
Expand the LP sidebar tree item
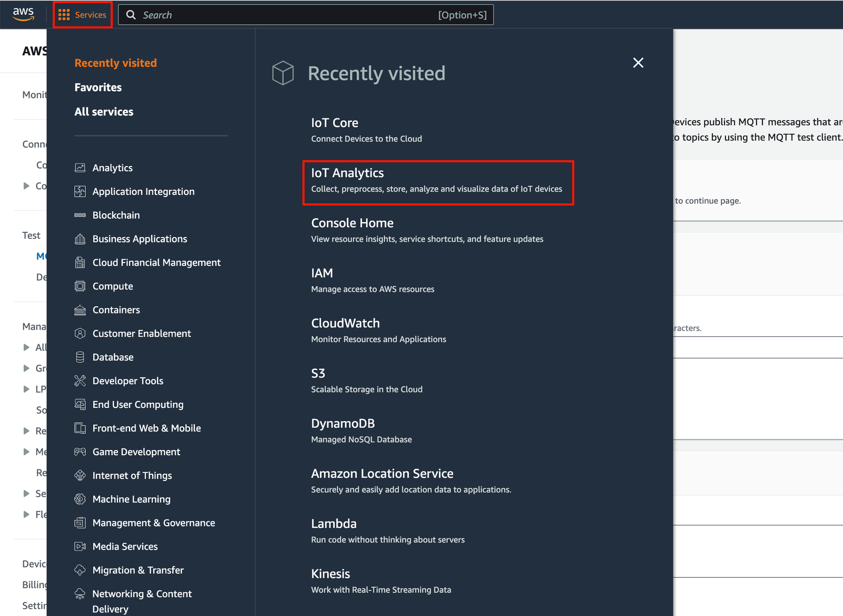26,389
